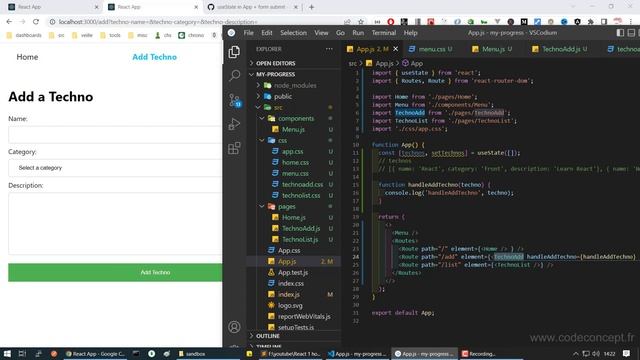Open Menu.js in the file tree
The width and height of the screenshot is (640, 360).
point(294,129)
